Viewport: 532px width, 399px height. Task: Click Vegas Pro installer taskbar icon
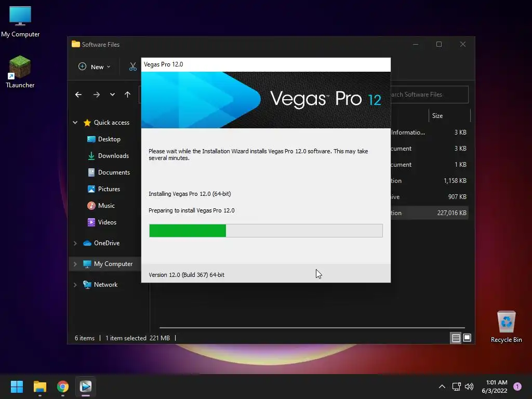[86, 387]
